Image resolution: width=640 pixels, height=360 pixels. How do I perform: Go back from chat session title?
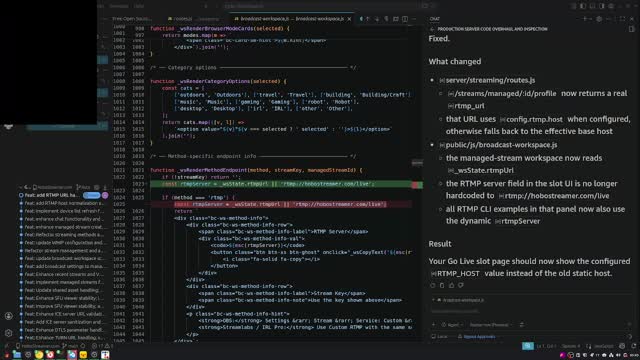(x=432, y=29)
